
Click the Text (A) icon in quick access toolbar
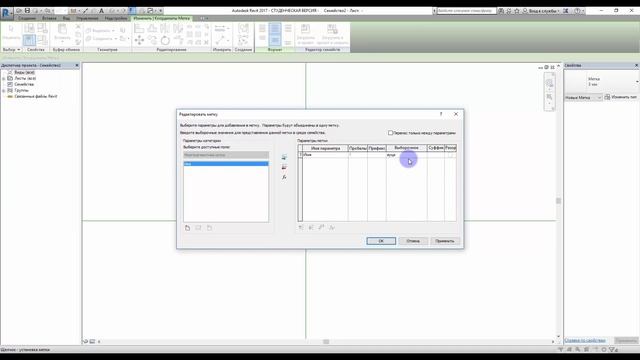pyautogui.click(x=101, y=11)
